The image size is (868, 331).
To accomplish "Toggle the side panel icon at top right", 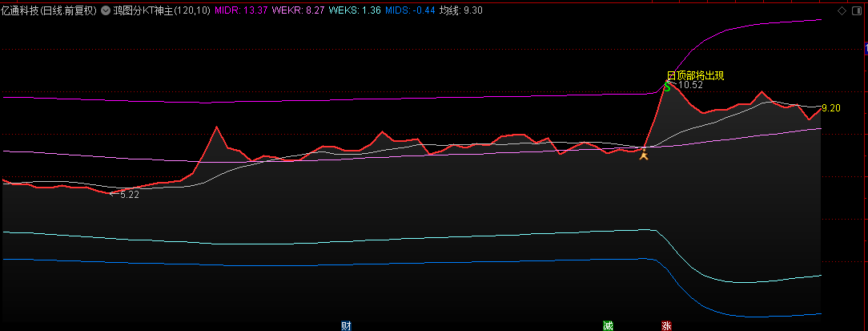I will click(x=858, y=10).
